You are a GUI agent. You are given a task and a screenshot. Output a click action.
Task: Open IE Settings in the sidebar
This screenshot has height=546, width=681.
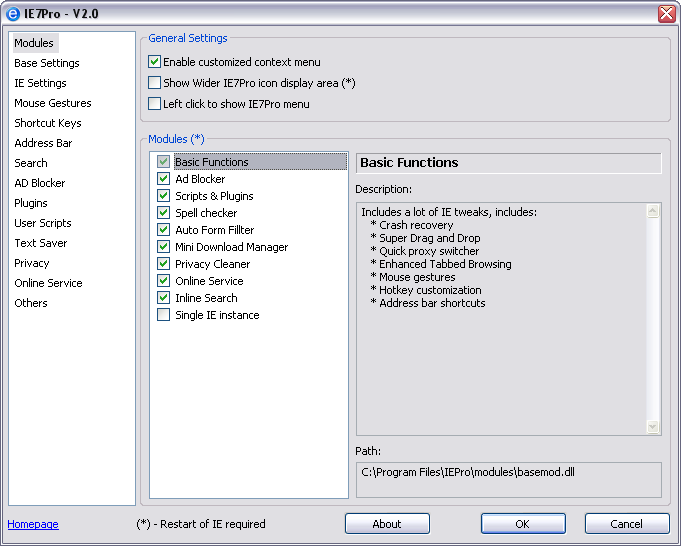(x=40, y=83)
